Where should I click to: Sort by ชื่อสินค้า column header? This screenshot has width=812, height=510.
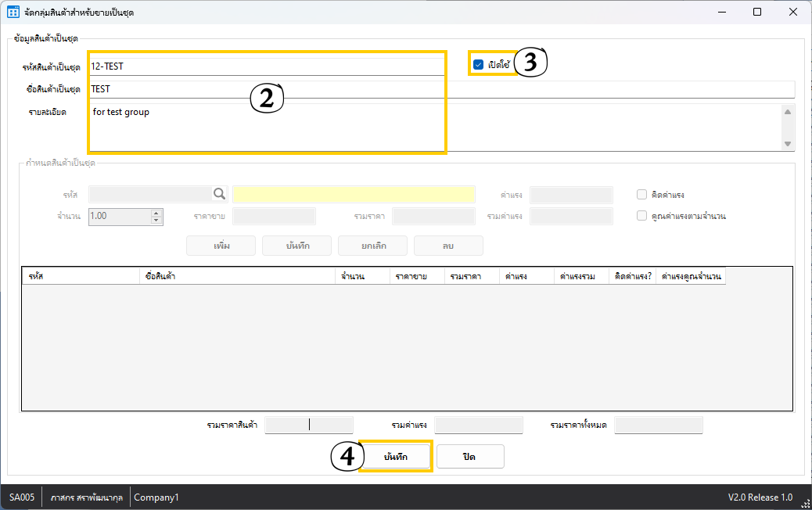coord(236,276)
